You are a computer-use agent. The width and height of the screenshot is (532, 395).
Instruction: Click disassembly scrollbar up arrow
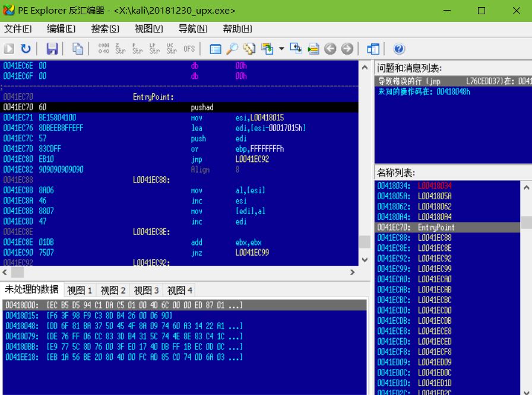coord(365,67)
